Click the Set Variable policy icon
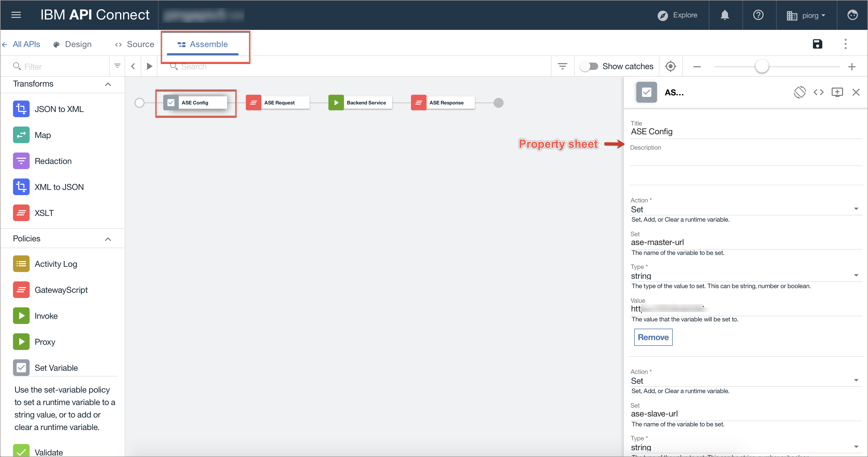The height and width of the screenshot is (457, 868). click(x=21, y=368)
